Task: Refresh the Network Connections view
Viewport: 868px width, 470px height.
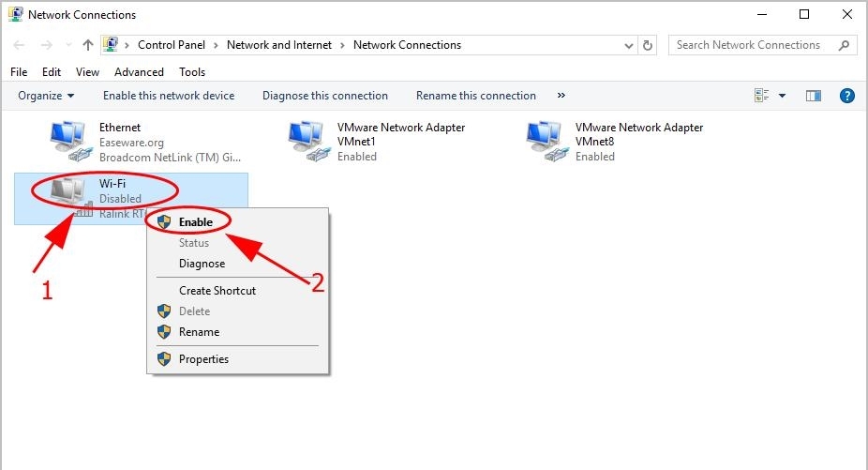Action: [x=647, y=45]
